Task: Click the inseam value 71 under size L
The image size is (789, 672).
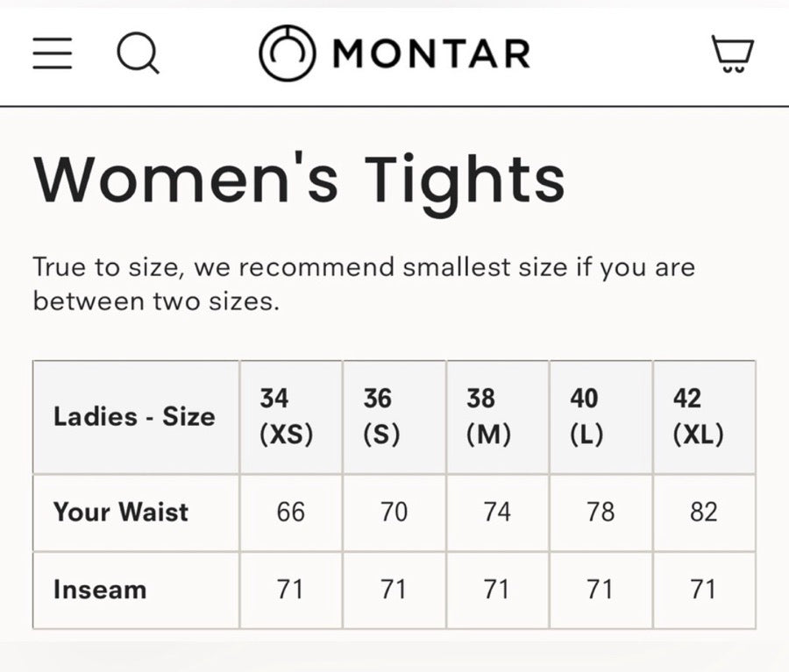Action: point(601,590)
